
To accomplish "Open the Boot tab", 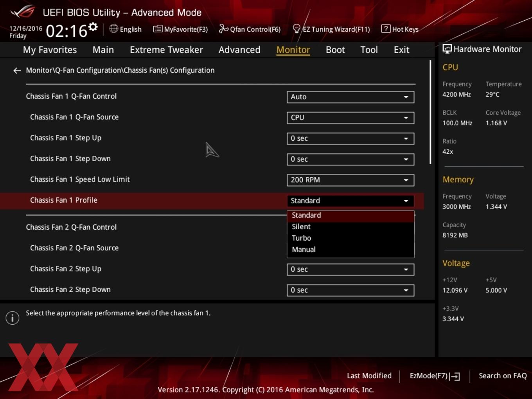I will click(335, 50).
